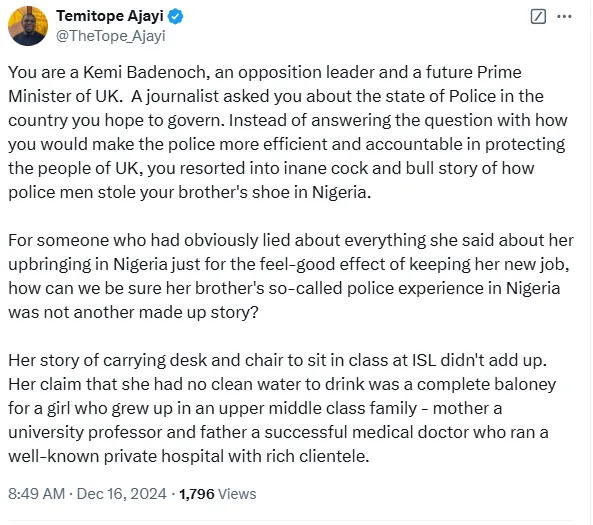This screenshot has height=525, width=593.
Task: Open Temitope Ajayi's profile picture
Action: (x=28, y=26)
